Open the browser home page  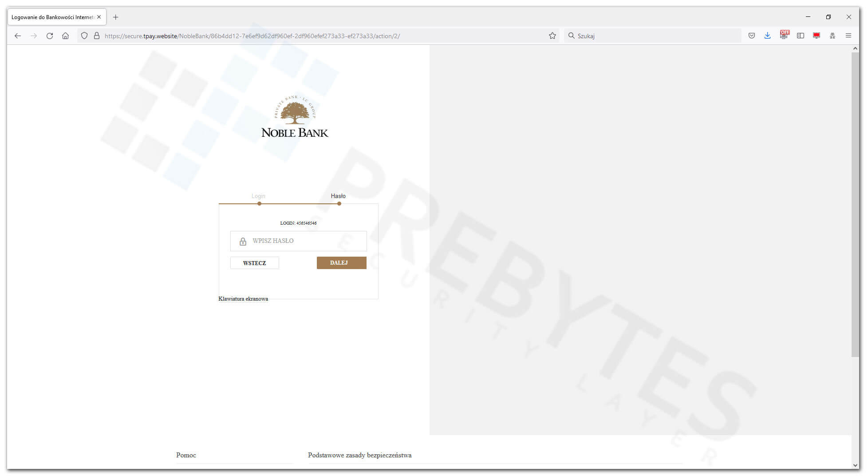(65, 36)
